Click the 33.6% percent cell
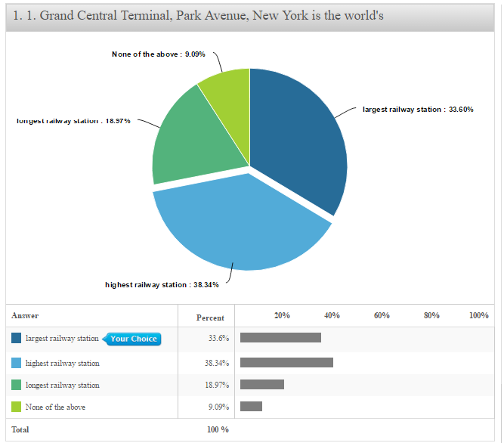This screenshot has width=504, height=443. click(218, 338)
